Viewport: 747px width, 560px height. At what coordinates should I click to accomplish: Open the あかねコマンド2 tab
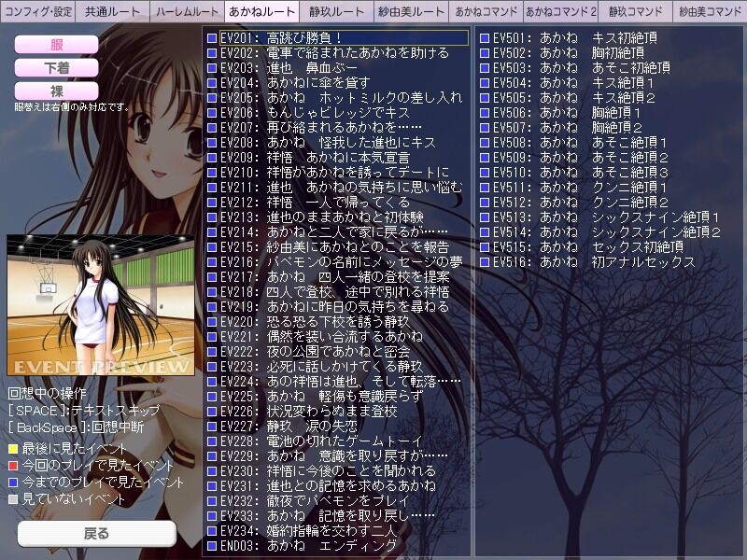point(561,11)
